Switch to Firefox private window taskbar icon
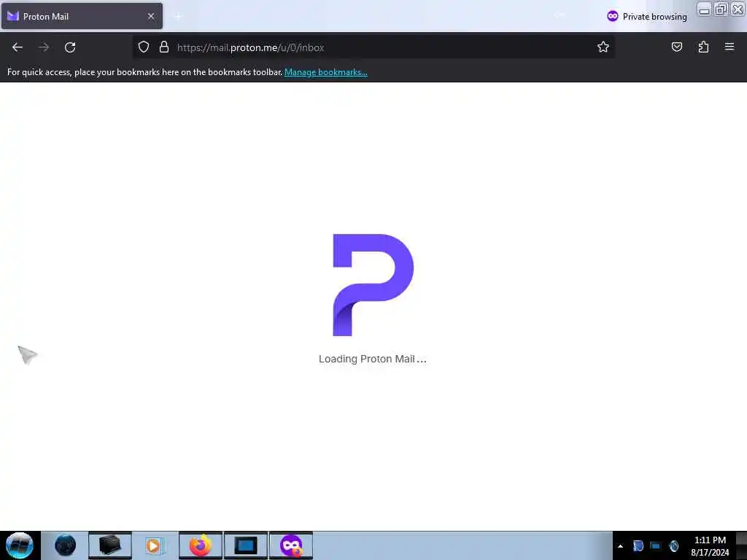The width and height of the screenshot is (747, 560). click(x=291, y=545)
